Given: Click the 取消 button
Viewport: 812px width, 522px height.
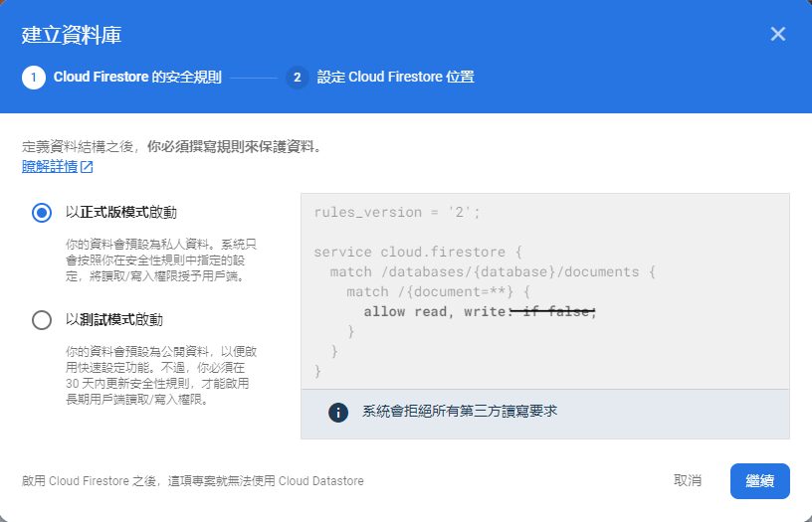Looking at the screenshot, I should point(688,480).
